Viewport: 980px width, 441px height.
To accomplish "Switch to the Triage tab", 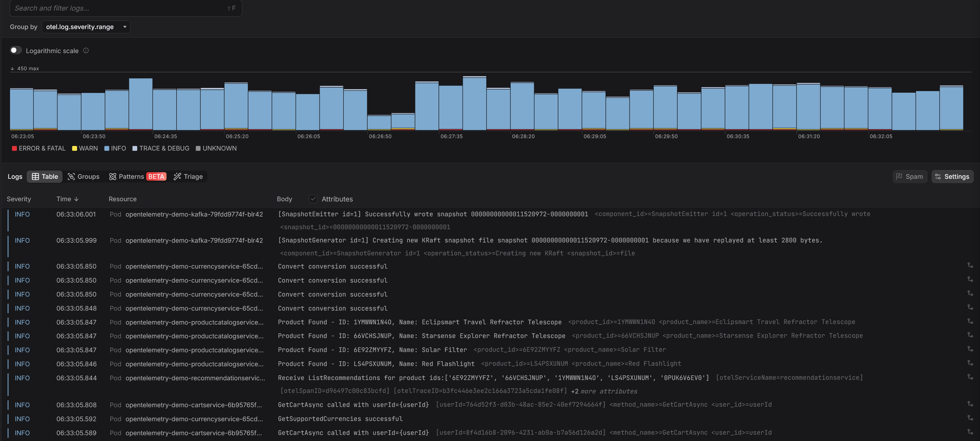I will (188, 177).
